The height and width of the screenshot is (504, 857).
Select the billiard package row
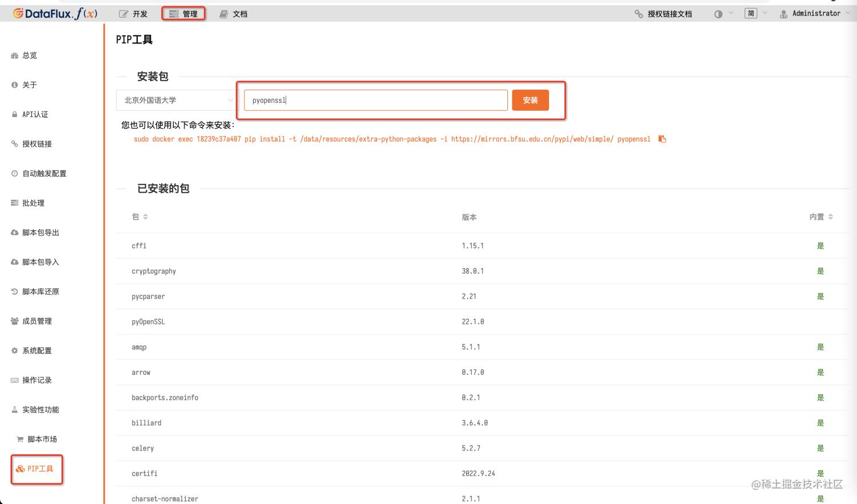(x=483, y=423)
